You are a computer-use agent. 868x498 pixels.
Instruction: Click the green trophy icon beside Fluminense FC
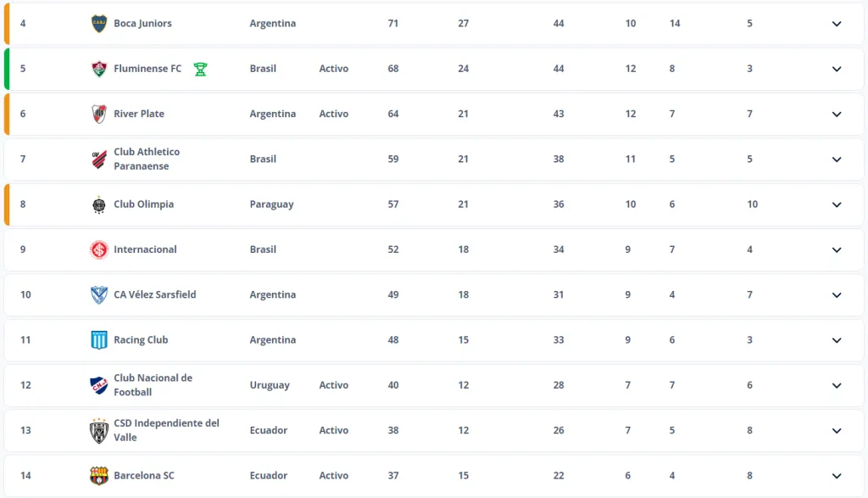pos(201,68)
